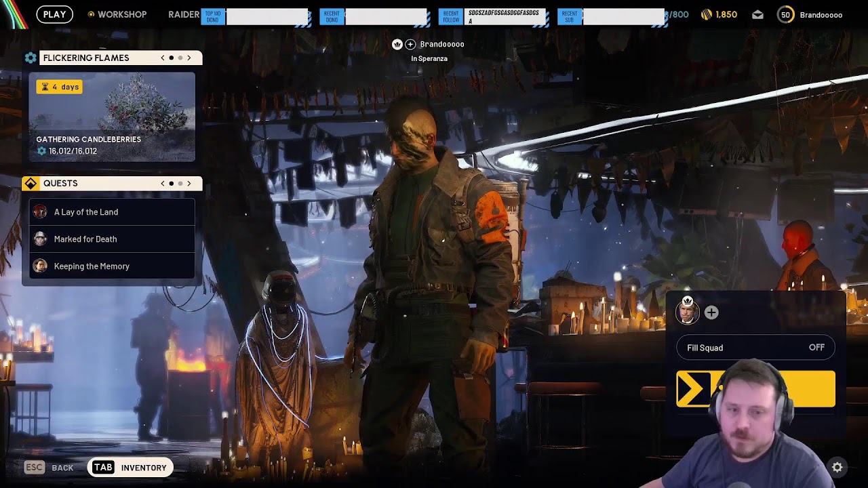Open the Flickering Flames event gear icon
Image resolution: width=868 pixels, height=488 pixels.
coord(31,58)
